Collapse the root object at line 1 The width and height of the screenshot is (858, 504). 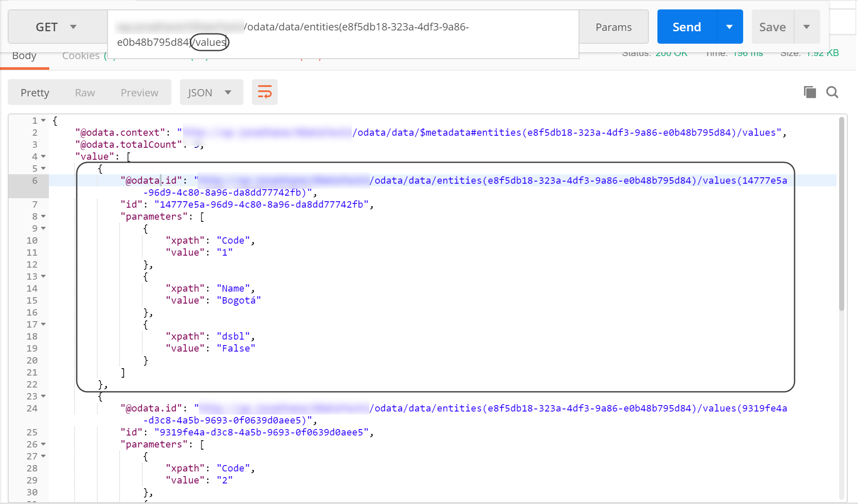click(43, 121)
